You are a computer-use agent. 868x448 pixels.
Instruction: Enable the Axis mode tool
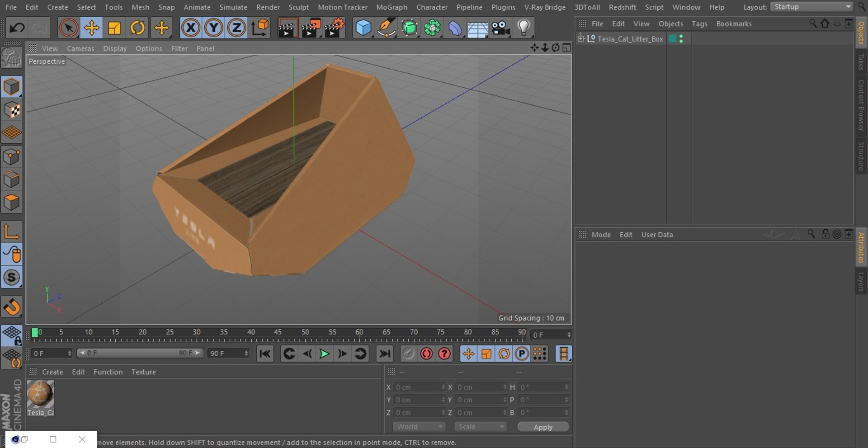pos(11,231)
